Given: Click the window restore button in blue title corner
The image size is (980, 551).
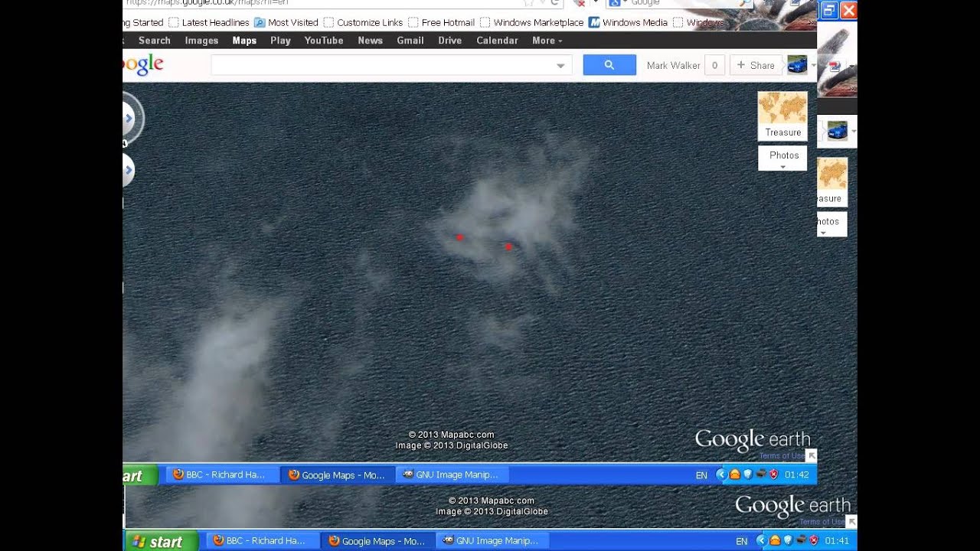Looking at the screenshot, I should pos(829,11).
